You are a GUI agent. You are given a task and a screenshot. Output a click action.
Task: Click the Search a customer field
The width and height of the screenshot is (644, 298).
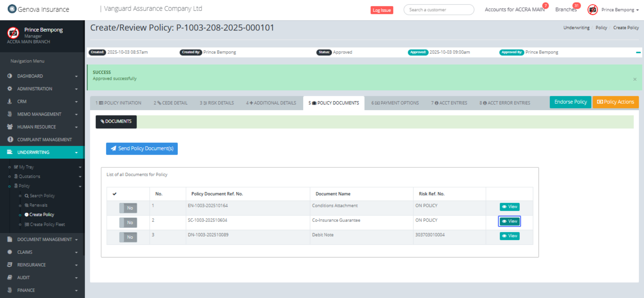439,10
